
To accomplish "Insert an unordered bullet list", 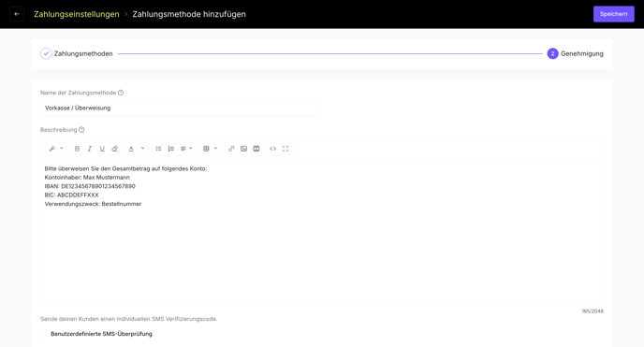I will (x=158, y=149).
